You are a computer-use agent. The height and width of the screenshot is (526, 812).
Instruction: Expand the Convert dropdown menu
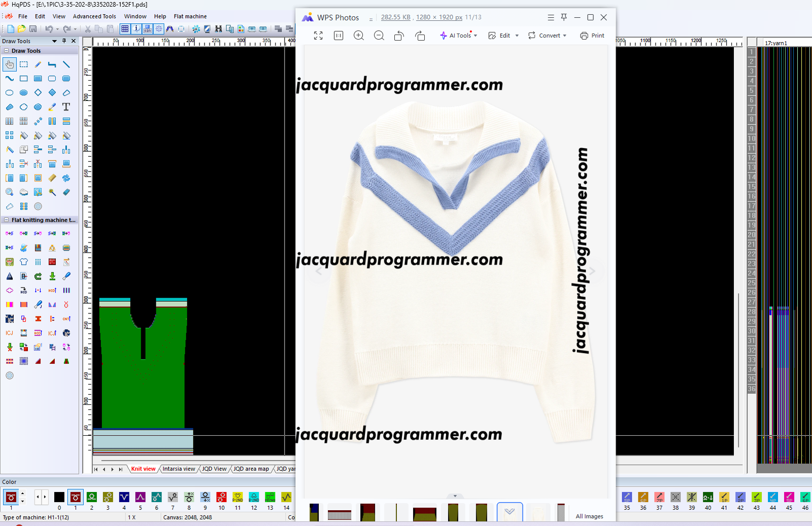point(547,36)
